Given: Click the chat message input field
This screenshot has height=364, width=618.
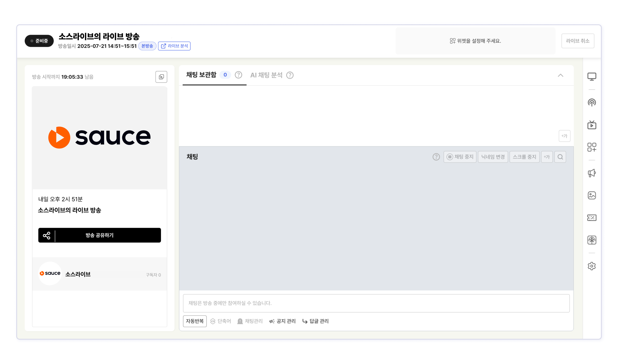Looking at the screenshot, I should click(376, 303).
